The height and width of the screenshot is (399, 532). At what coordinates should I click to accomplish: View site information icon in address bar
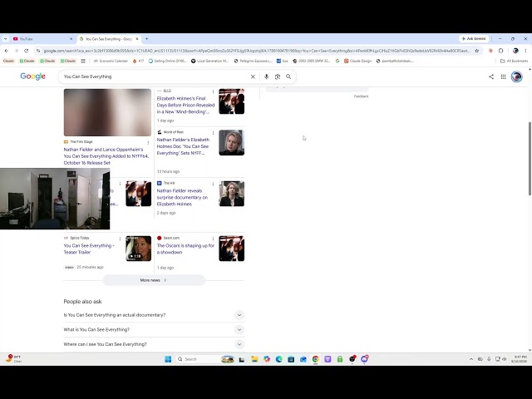point(38,51)
